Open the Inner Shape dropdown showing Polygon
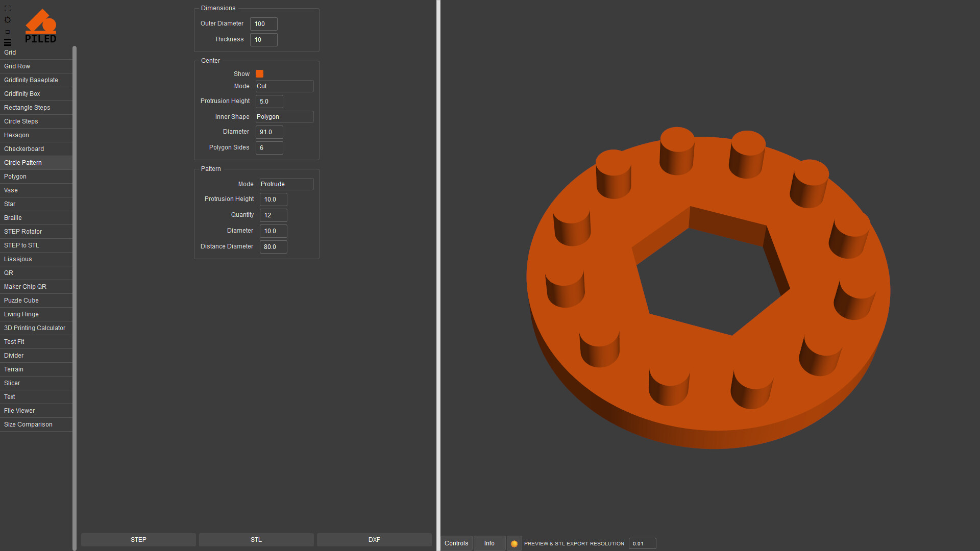The width and height of the screenshot is (980, 551). click(284, 117)
